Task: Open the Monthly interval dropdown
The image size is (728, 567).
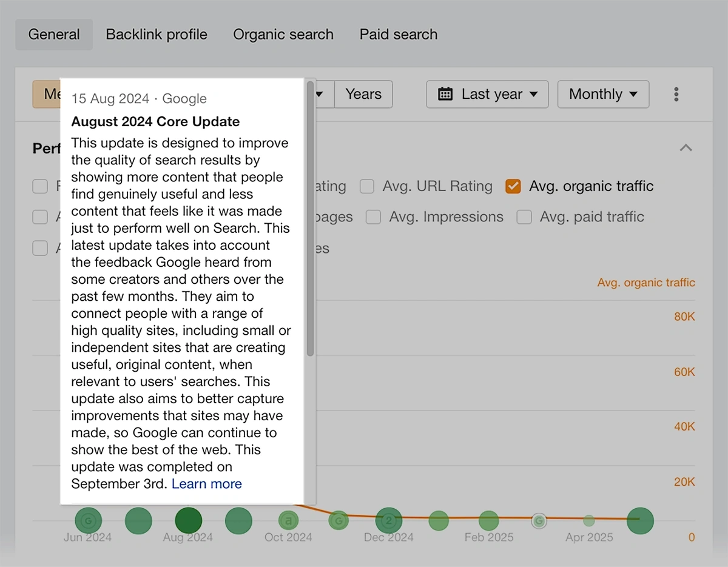Action: (603, 94)
